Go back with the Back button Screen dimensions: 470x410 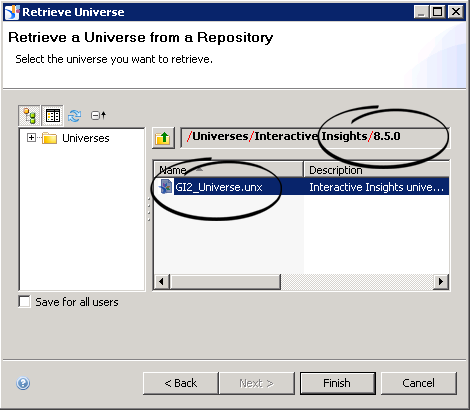(181, 383)
